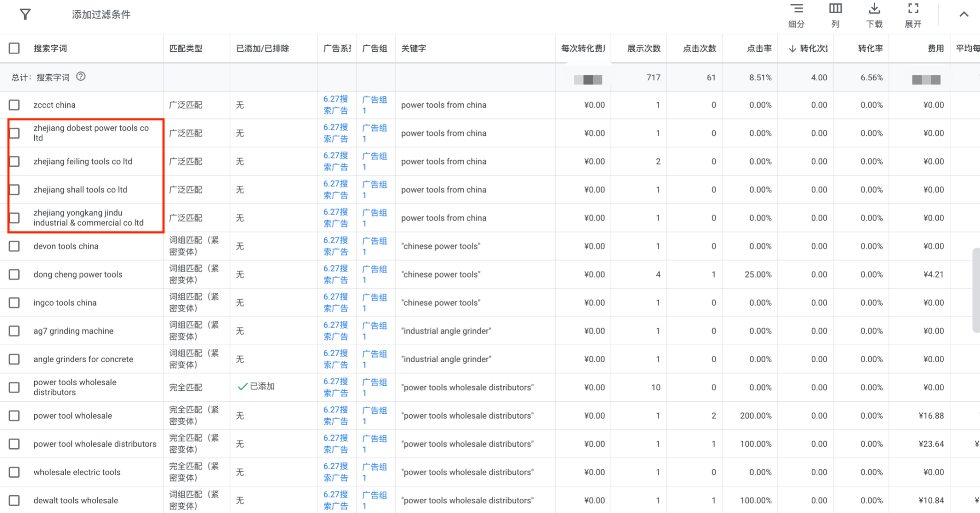Click the total conversion rate 6.56%
The image size is (980, 513).
[871, 78]
